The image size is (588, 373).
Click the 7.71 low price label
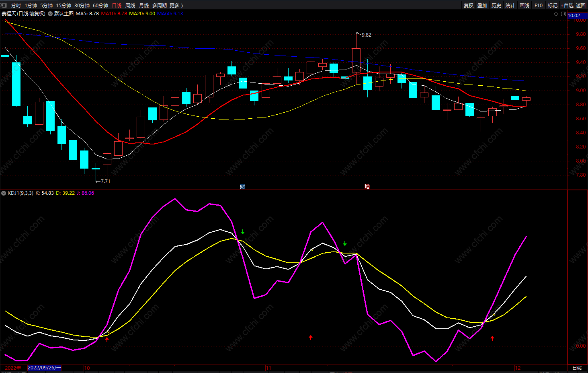(x=105, y=181)
